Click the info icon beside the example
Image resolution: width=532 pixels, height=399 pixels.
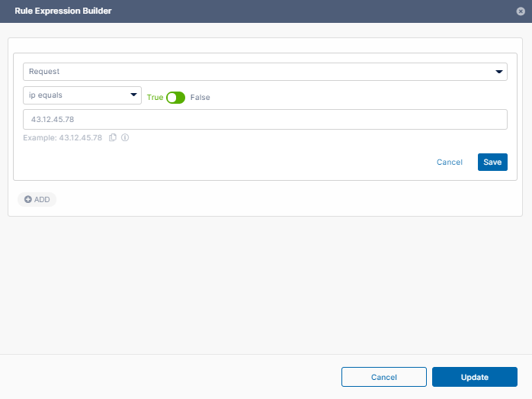coord(125,138)
